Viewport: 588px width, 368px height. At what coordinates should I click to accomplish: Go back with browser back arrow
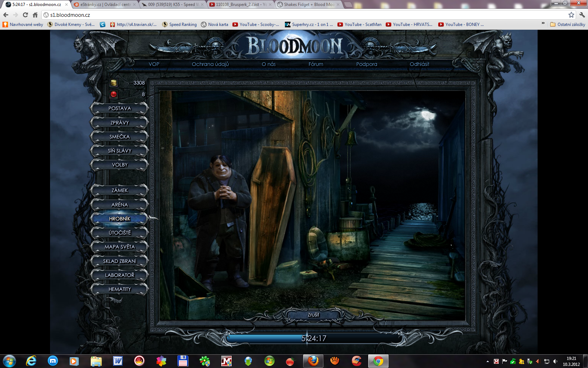[x=6, y=15]
